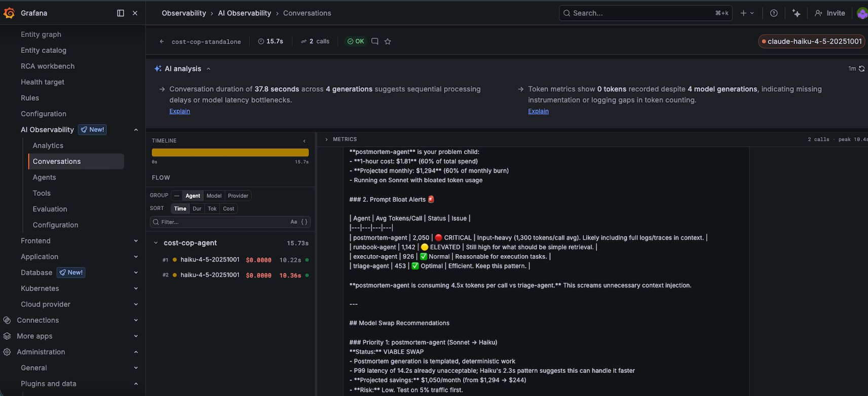The width and height of the screenshot is (868, 396).
Task: Click AI Observability breadcrumb link
Action: (244, 13)
